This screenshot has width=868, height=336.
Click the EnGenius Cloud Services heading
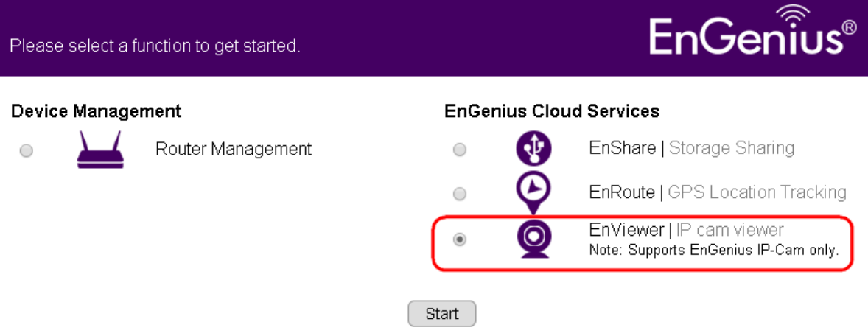click(552, 111)
